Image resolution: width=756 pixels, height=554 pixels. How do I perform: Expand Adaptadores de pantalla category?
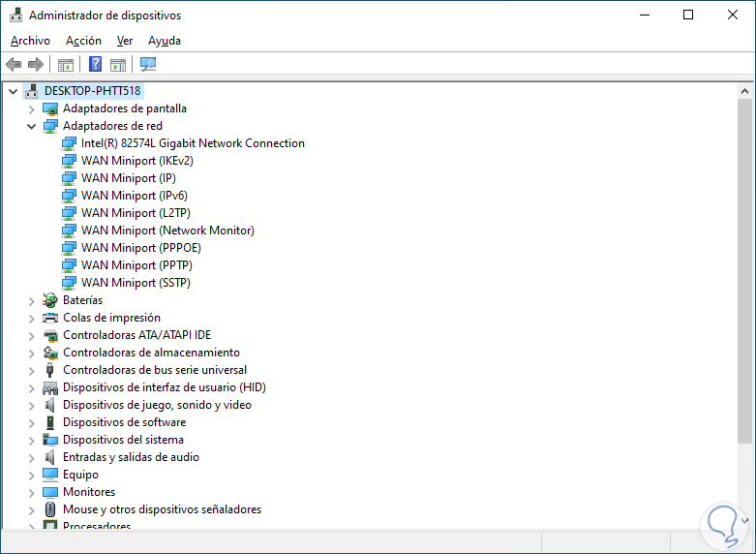click(x=31, y=109)
